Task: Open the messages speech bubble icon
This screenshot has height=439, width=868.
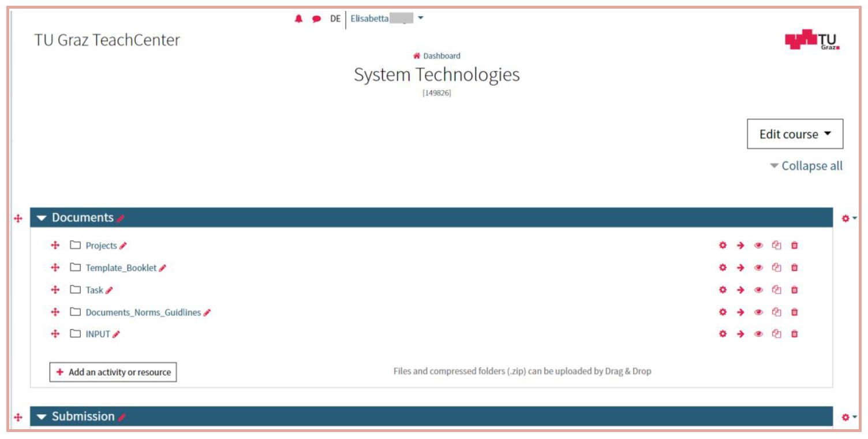Action: coord(316,18)
